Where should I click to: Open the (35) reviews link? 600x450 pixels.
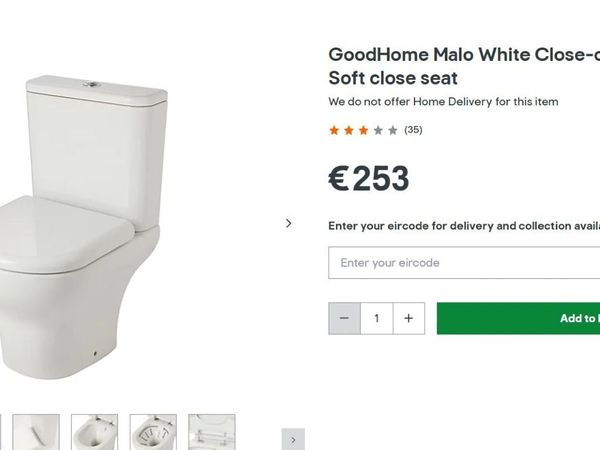coord(413,130)
